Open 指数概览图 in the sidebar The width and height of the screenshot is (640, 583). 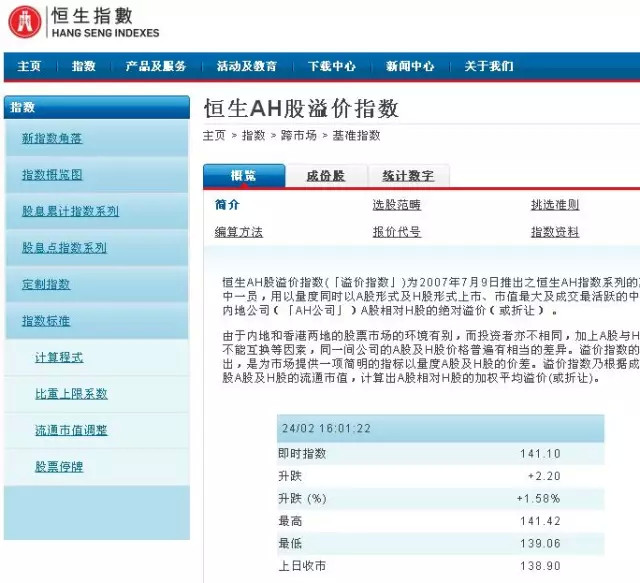point(52,175)
